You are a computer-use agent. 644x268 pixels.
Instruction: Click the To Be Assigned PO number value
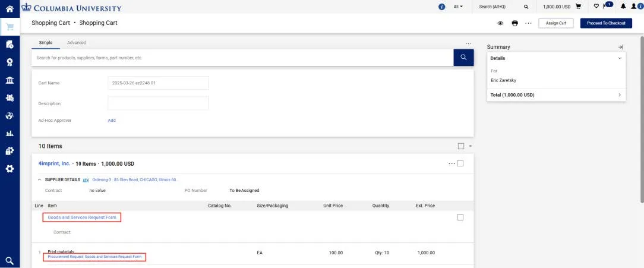244,190
